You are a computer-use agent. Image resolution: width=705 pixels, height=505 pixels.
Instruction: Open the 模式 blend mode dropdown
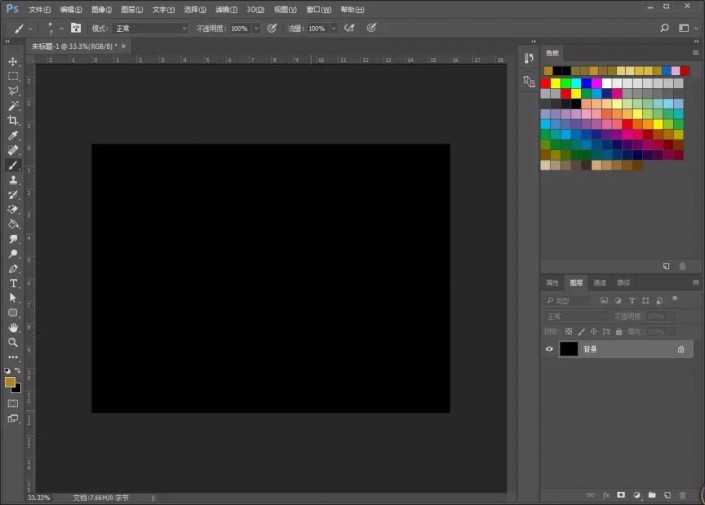click(149, 28)
